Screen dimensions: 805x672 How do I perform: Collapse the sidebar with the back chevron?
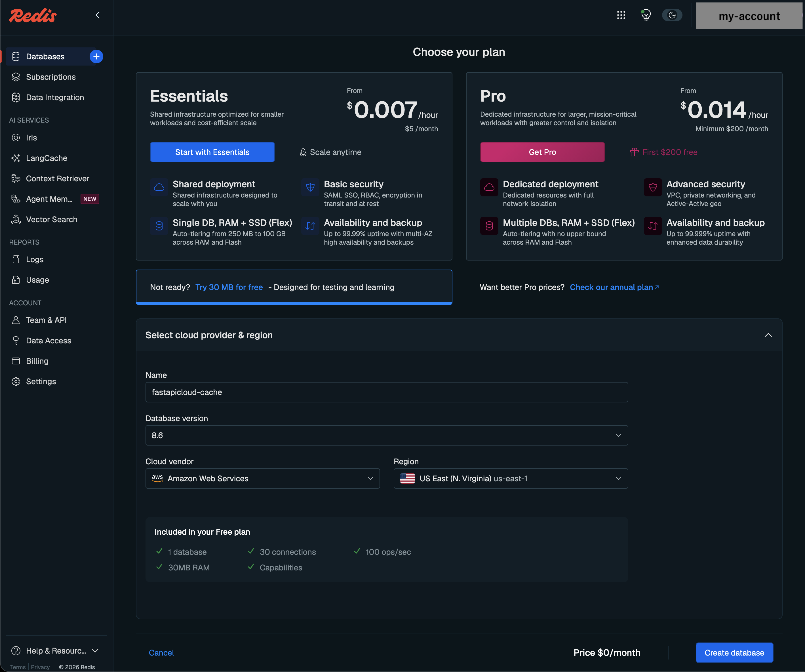tap(98, 15)
